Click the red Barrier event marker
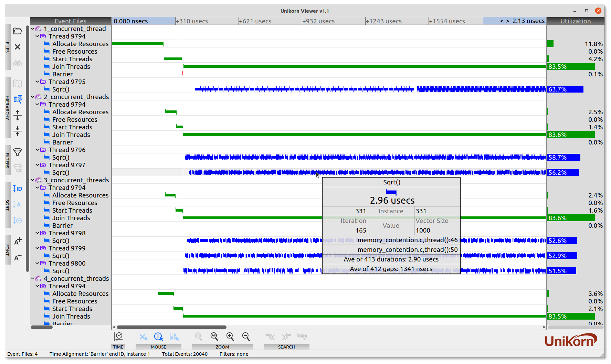Image resolution: width=611 pixels, height=364 pixels. pos(183,74)
